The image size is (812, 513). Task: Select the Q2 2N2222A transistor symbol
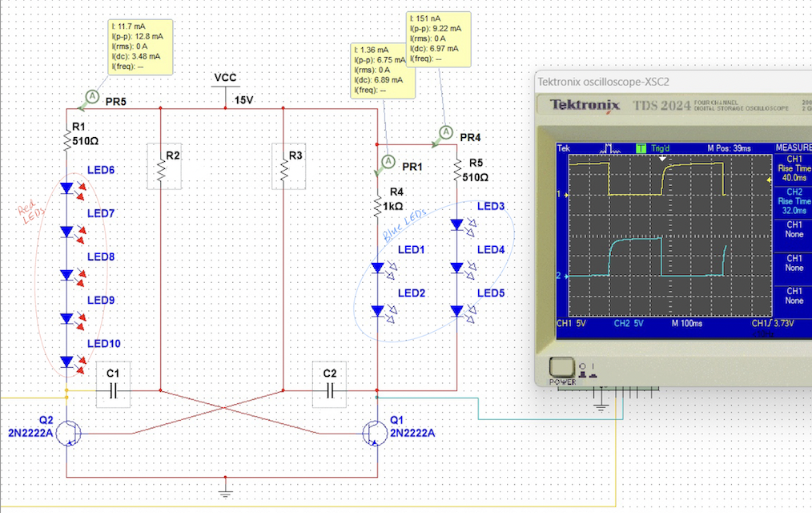click(68, 433)
